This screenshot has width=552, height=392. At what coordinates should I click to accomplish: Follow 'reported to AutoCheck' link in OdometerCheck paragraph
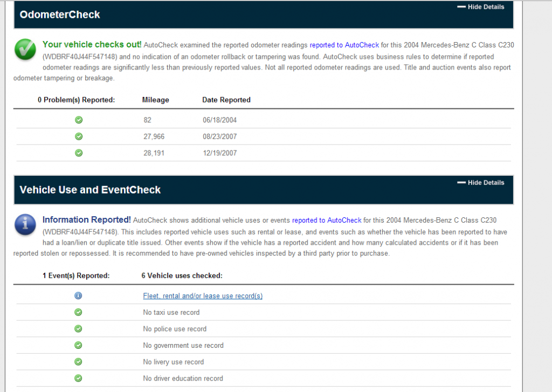344,45
